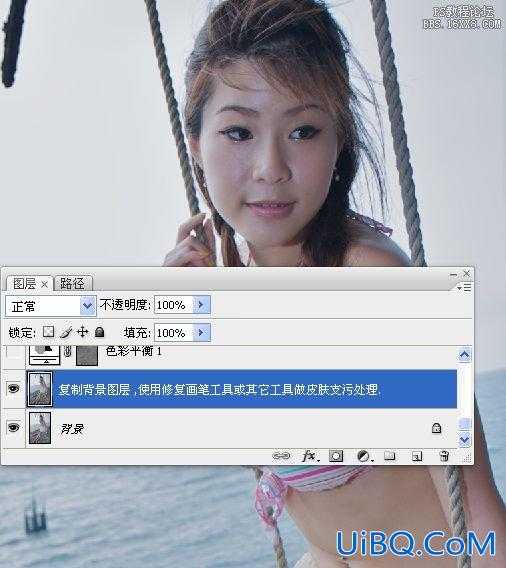Click the layer list scroll up arrow
The width and height of the screenshot is (506, 568).
464,355
